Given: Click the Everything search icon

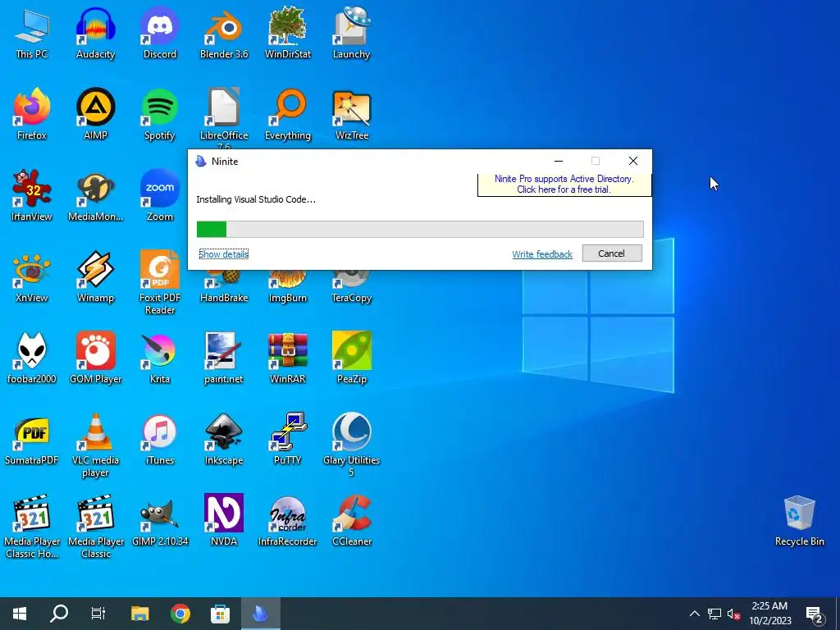Looking at the screenshot, I should point(288,113).
